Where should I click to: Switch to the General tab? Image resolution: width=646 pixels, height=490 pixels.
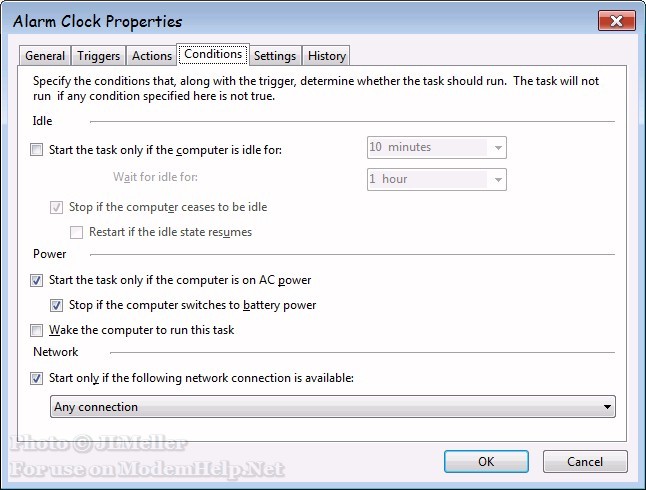click(x=45, y=56)
